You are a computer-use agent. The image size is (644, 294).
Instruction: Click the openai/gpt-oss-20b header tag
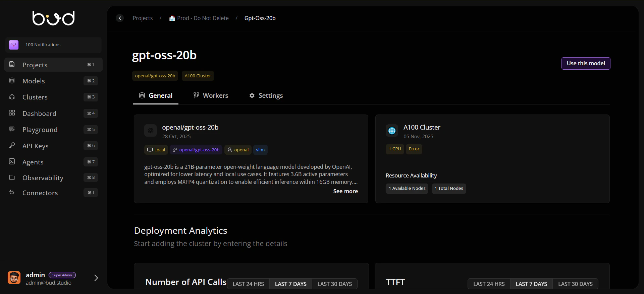[x=155, y=76]
